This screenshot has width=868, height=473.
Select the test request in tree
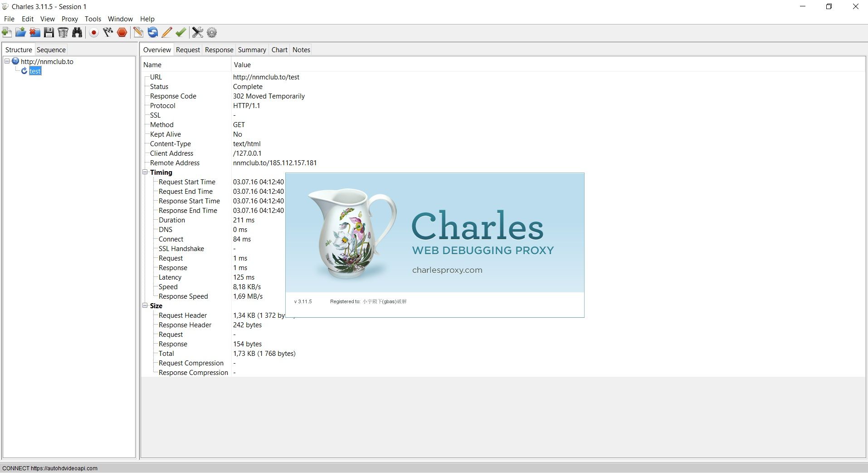point(35,71)
